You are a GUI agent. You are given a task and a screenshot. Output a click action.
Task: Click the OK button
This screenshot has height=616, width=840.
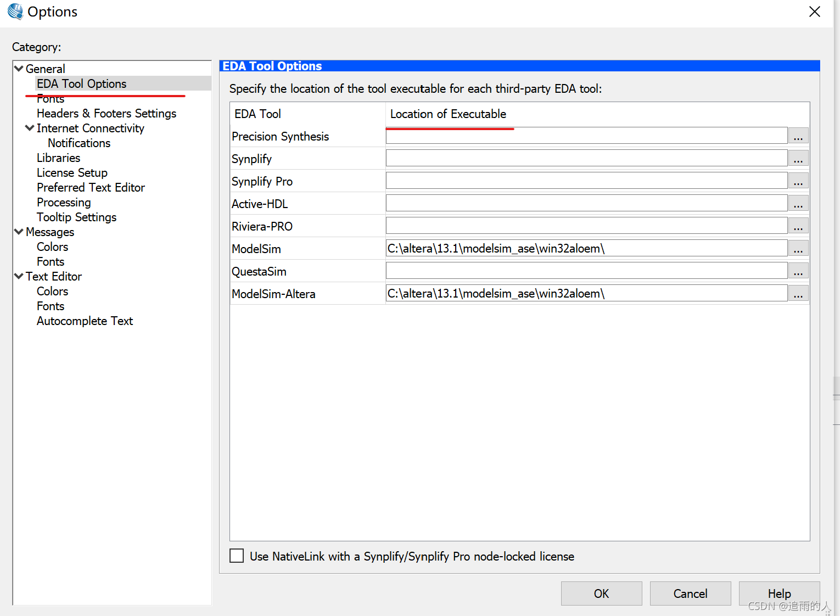(601, 593)
